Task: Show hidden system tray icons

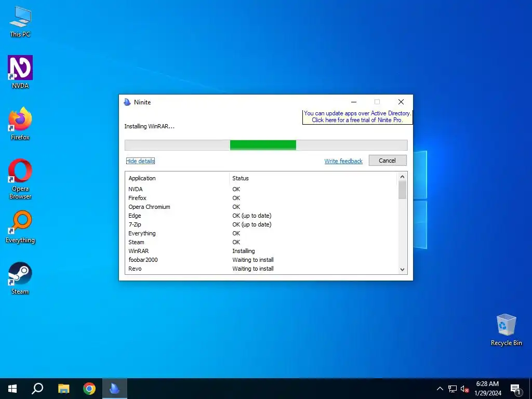Action: pos(440,389)
